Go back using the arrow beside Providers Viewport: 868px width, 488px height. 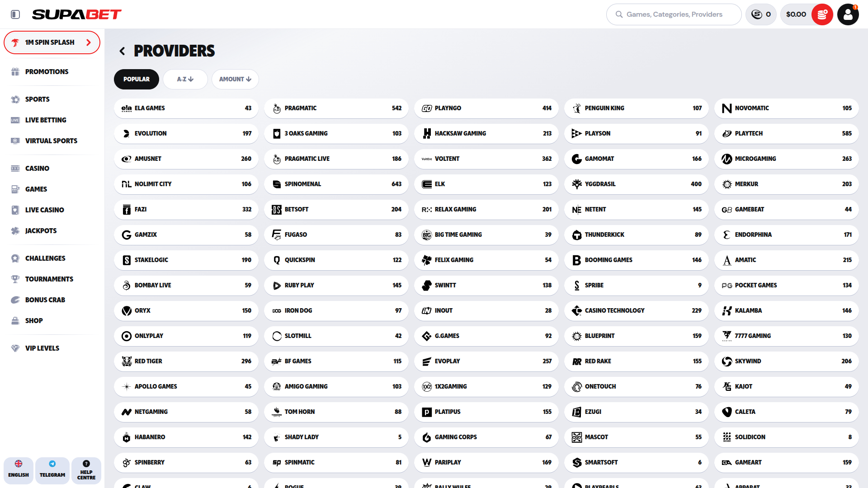pyautogui.click(x=122, y=51)
